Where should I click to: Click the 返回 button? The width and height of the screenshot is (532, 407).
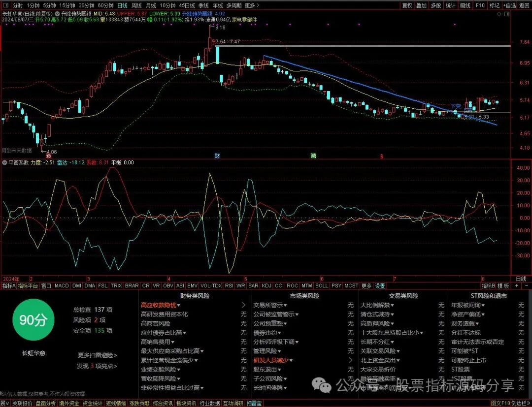coord(525,5)
